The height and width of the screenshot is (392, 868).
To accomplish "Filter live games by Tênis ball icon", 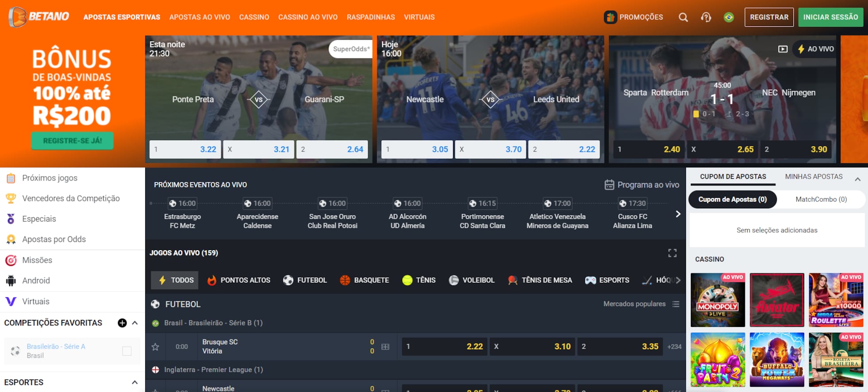I will pyautogui.click(x=407, y=280).
